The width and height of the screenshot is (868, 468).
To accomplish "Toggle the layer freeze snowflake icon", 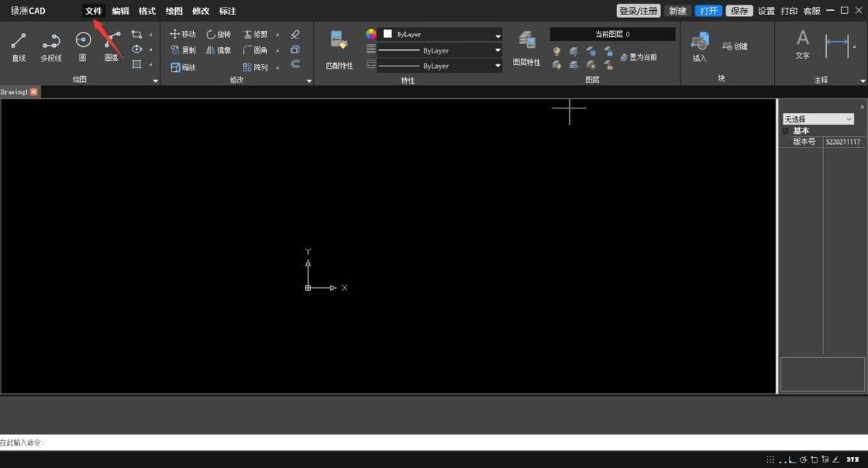I will tap(591, 51).
